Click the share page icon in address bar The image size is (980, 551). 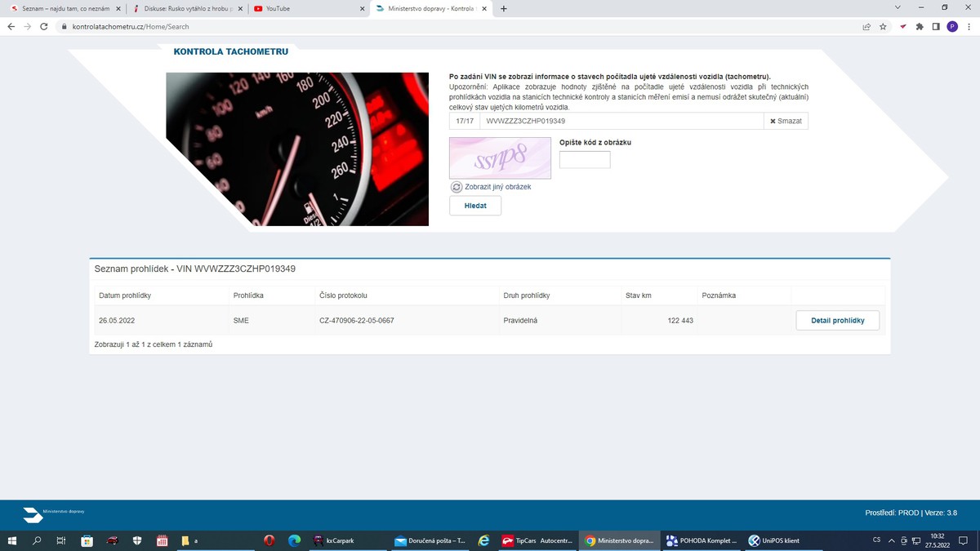click(866, 26)
